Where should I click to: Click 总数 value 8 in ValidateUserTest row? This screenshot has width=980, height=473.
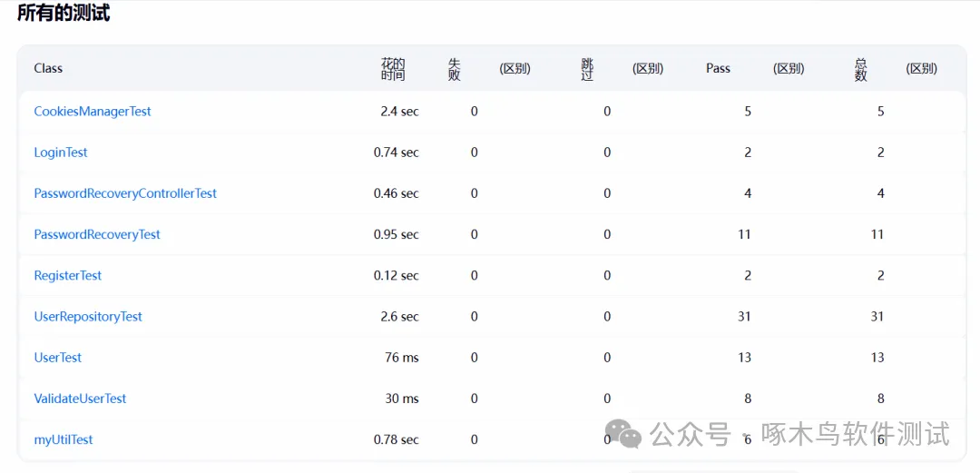(880, 399)
